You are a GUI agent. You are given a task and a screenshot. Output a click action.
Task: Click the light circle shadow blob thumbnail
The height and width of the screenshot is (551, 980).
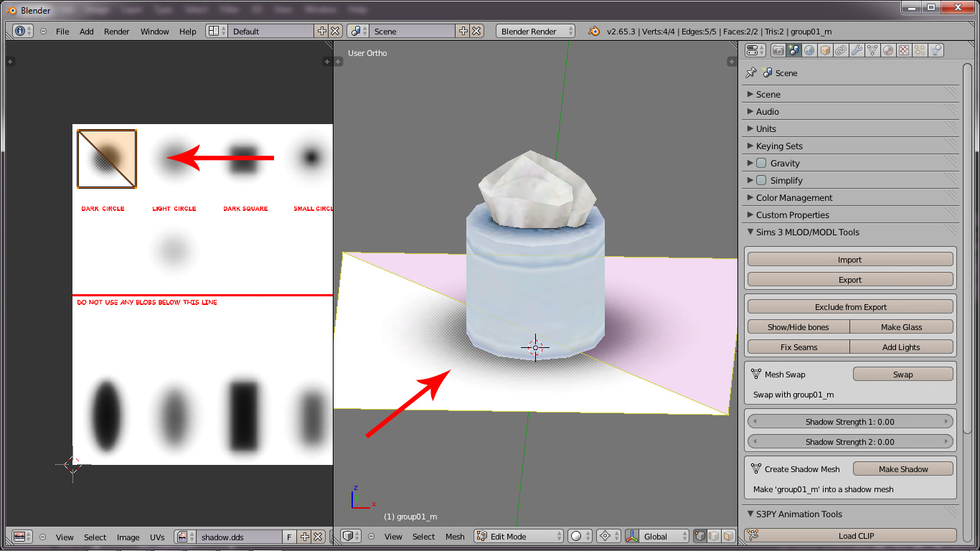[174, 158]
